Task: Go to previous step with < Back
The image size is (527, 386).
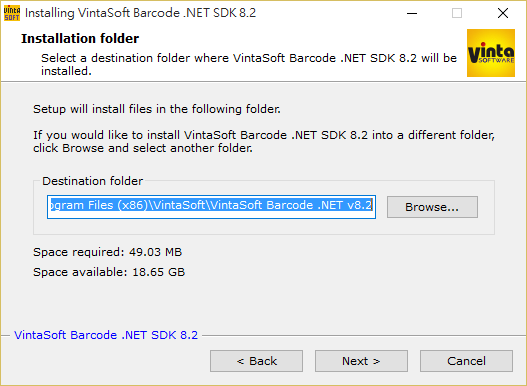Action: (x=256, y=361)
